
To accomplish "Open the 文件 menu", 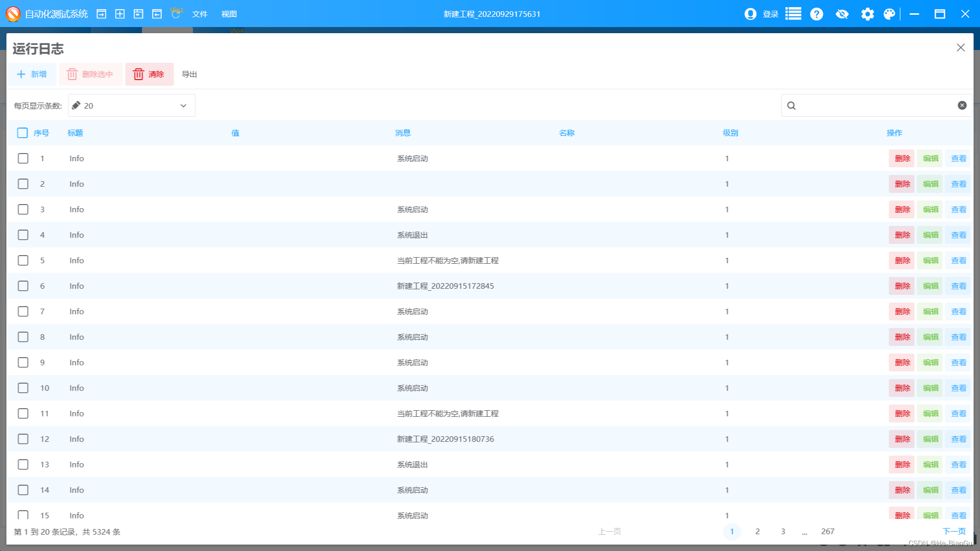I will pos(200,14).
